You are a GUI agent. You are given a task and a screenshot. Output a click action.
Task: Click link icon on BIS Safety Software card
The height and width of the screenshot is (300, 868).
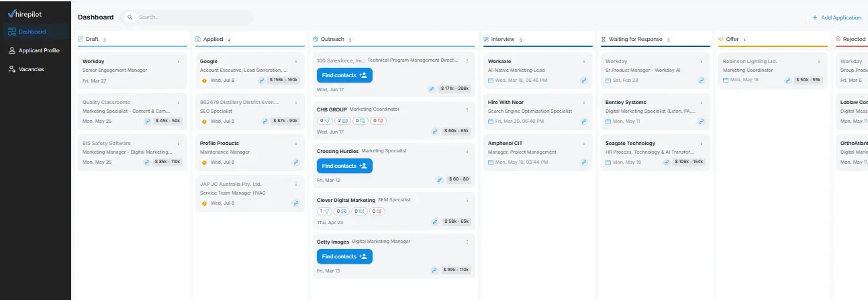click(148, 162)
